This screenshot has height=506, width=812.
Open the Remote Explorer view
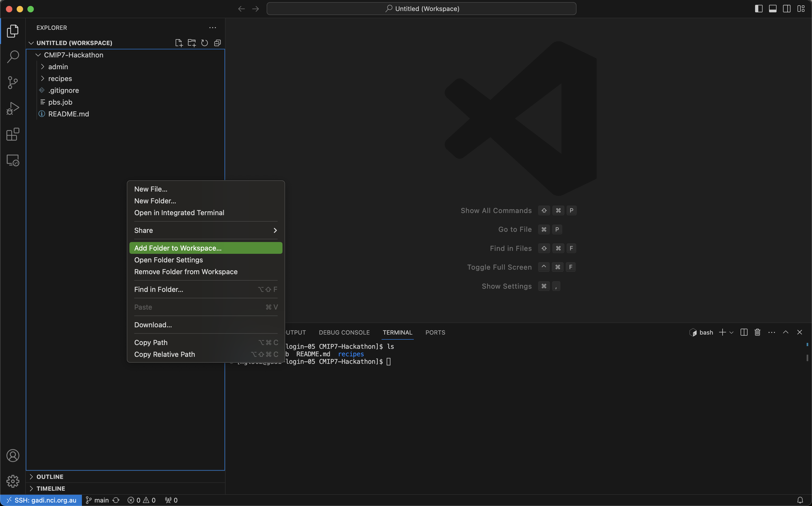click(x=13, y=160)
